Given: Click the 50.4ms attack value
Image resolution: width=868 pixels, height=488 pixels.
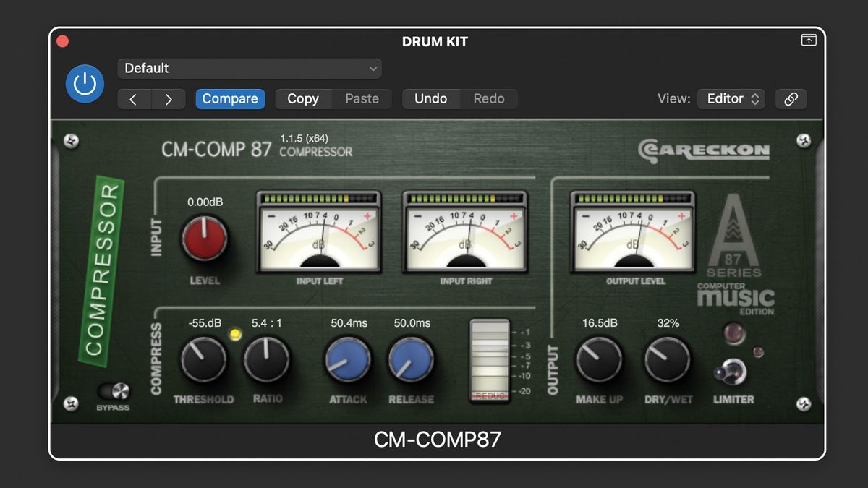Looking at the screenshot, I should (349, 323).
